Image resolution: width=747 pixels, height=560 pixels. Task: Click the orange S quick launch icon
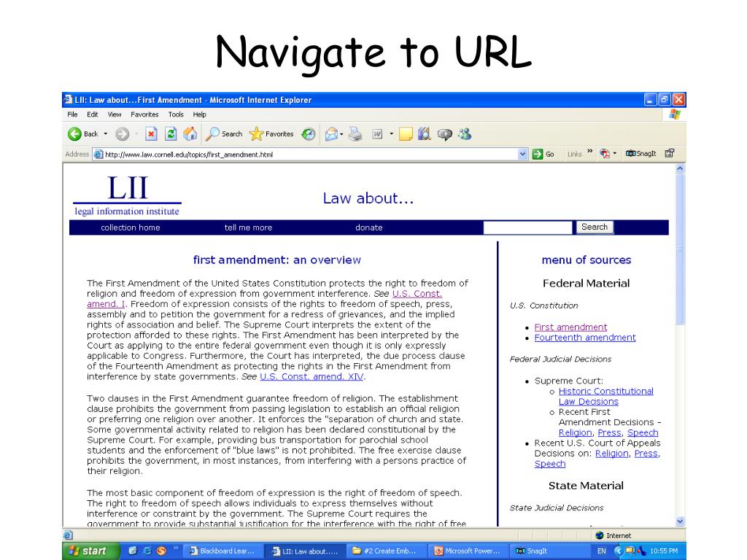[x=161, y=551]
